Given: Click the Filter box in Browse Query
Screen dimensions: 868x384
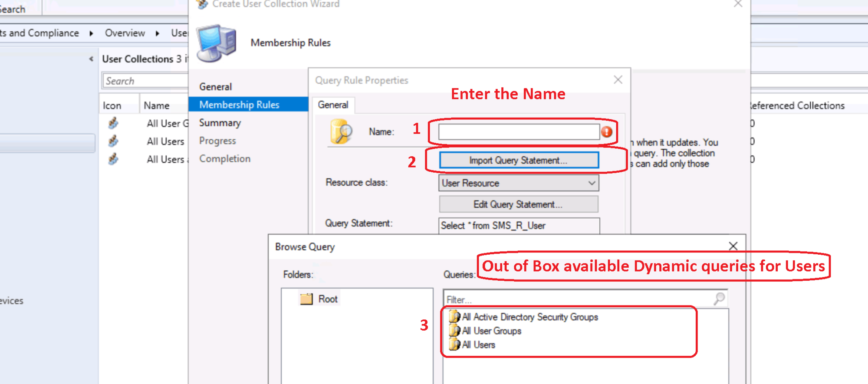Looking at the screenshot, I should click(577, 299).
